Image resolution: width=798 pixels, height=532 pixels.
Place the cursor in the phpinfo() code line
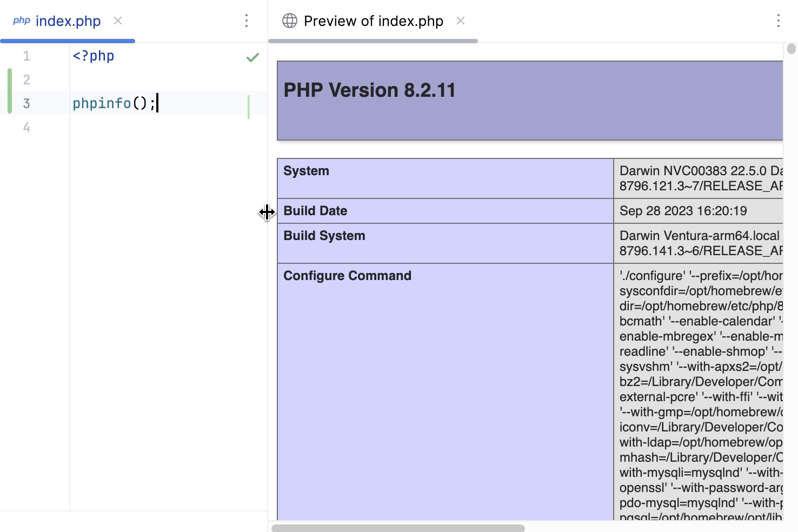114,103
